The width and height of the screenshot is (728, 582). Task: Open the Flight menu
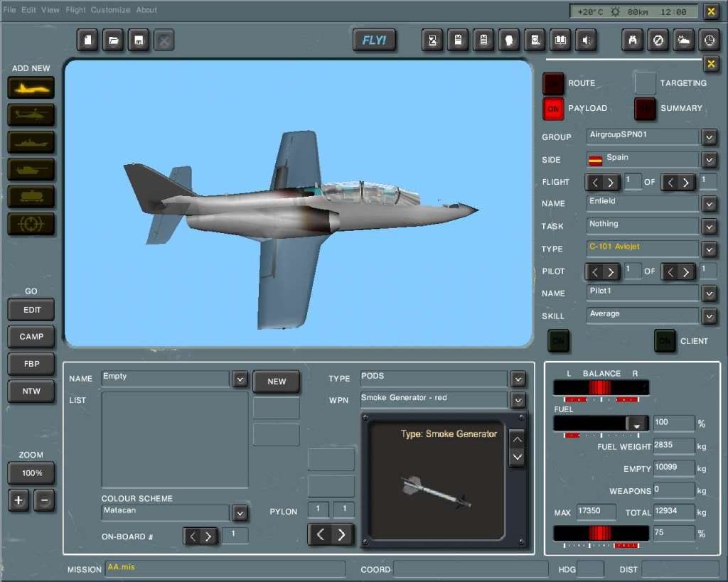click(x=75, y=10)
